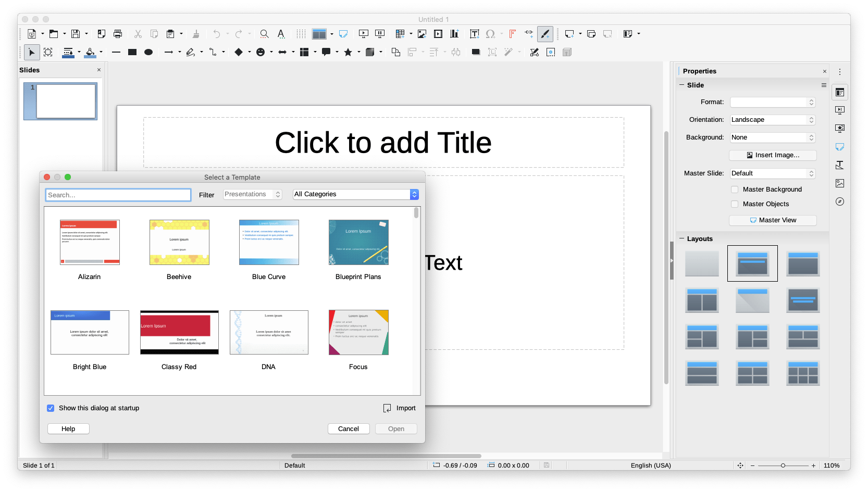Image resolution: width=868 pixels, height=492 pixels.
Task: Open Find and Replace magnifier icon
Action: tap(264, 34)
